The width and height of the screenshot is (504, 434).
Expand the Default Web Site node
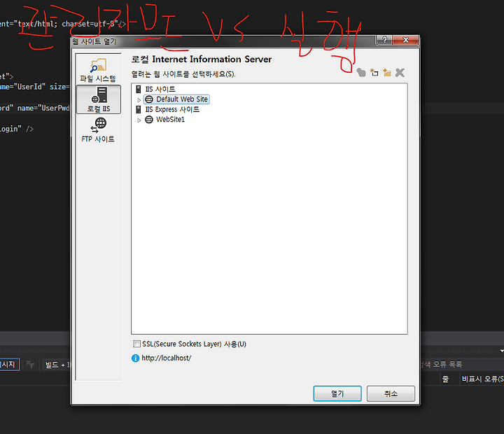139,100
